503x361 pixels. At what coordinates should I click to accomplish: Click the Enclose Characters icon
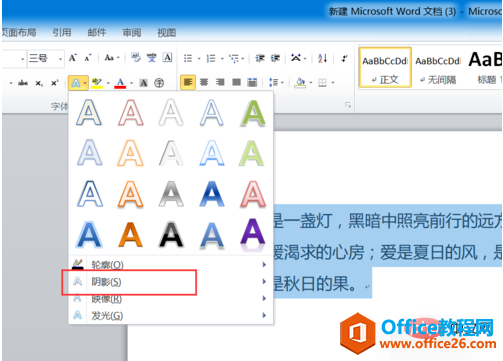click(x=159, y=83)
